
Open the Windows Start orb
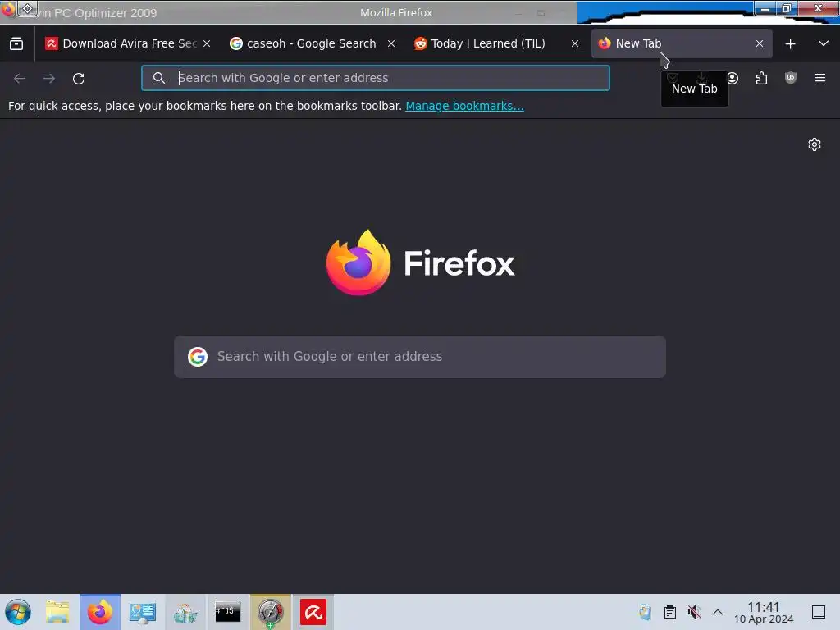click(18, 612)
